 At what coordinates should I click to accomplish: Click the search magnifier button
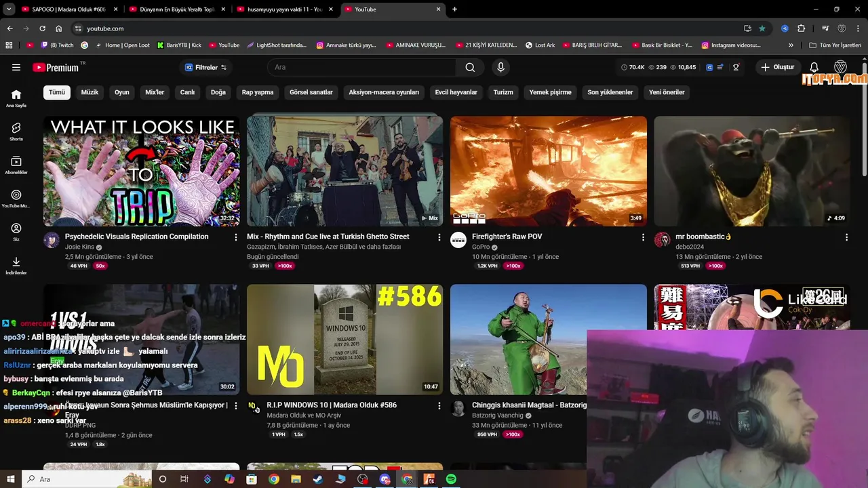470,67
